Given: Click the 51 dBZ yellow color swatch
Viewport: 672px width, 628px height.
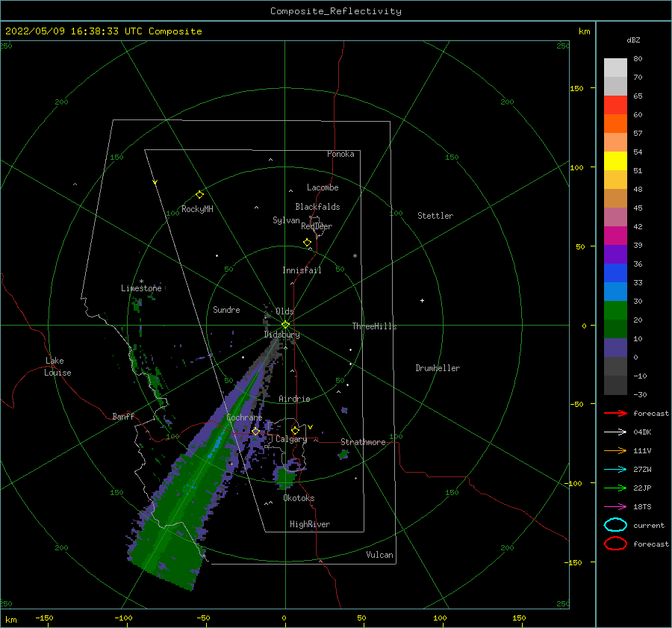Looking at the screenshot, I should [x=615, y=161].
